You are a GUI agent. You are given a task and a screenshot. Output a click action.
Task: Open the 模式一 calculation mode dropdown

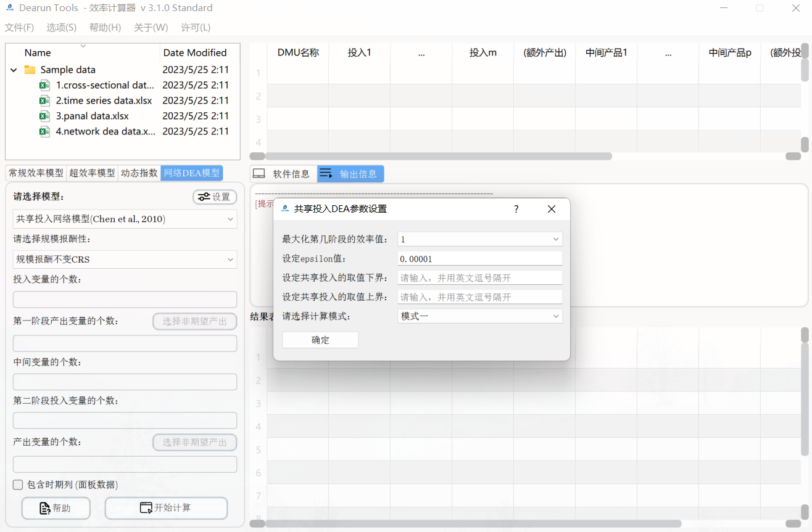[x=480, y=316]
